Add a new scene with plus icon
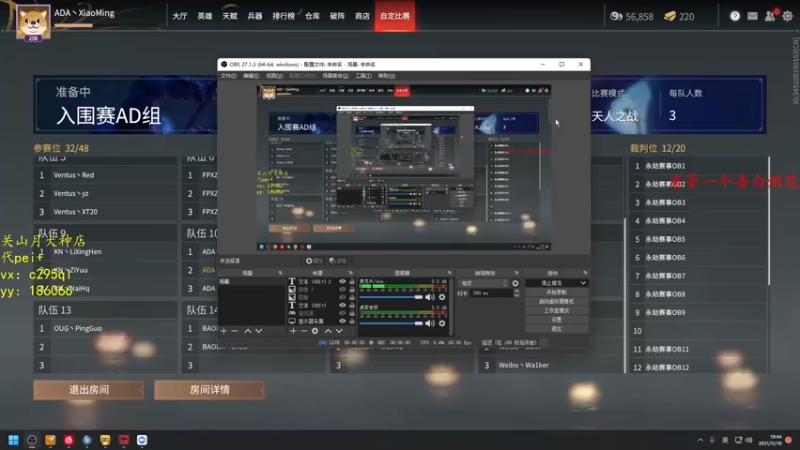This screenshot has height=450, width=800. 223,331
